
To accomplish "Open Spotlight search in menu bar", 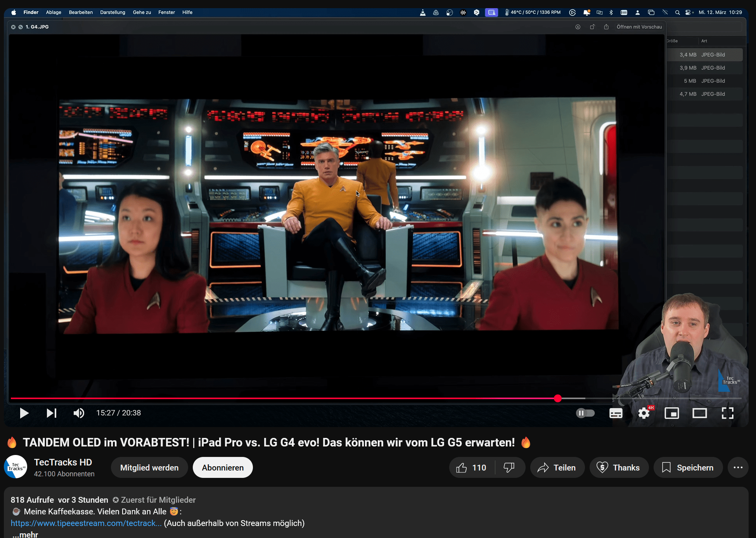I will pos(677,12).
